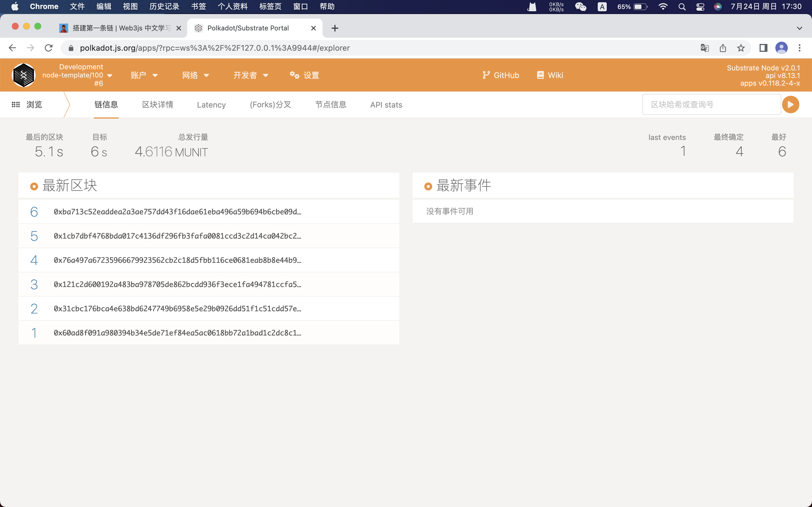Switch to the 区块详情 tab

157,104
